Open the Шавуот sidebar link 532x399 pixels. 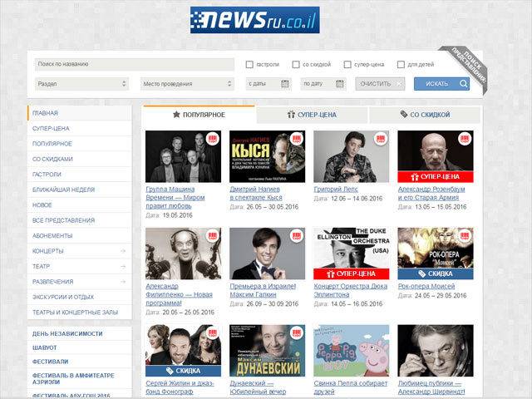coord(44,347)
